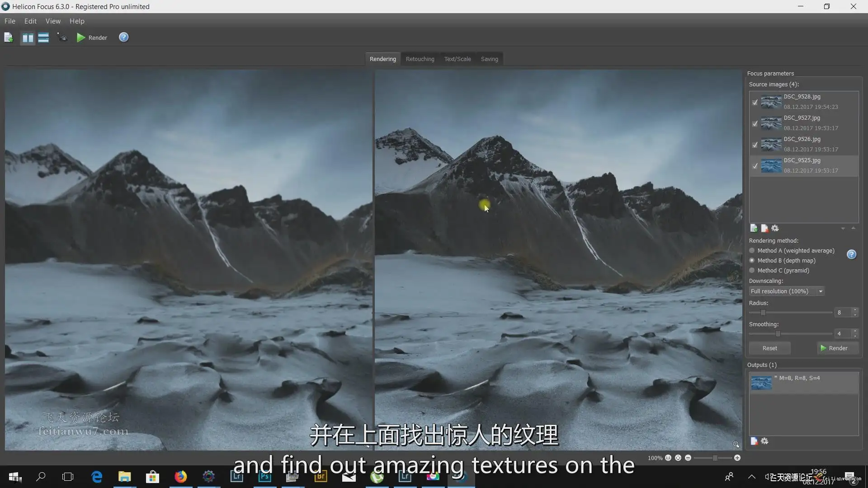
Task: Click the Reset button
Action: click(769, 348)
